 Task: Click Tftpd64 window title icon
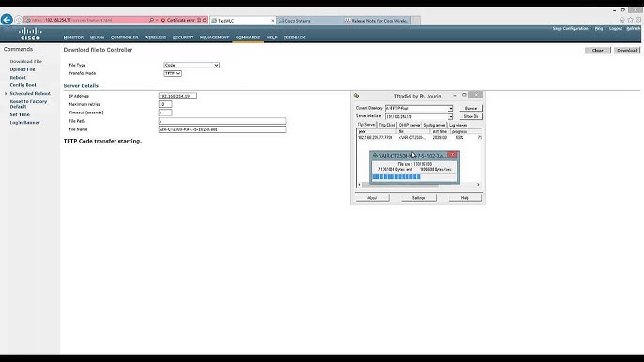357,96
